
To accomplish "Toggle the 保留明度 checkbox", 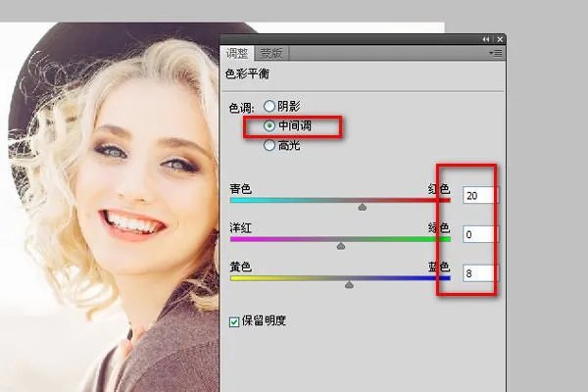I will (x=234, y=321).
